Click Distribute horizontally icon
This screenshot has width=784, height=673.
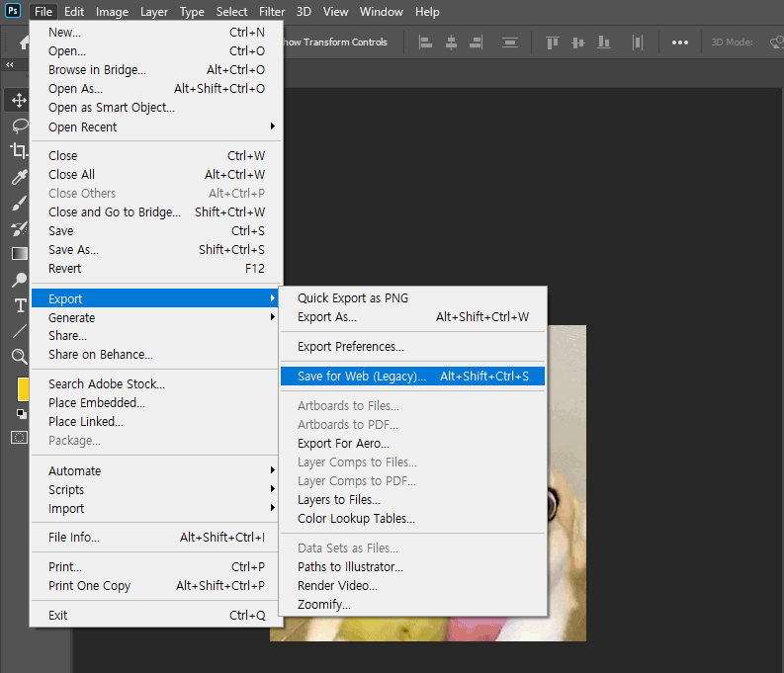coord(637,42)
